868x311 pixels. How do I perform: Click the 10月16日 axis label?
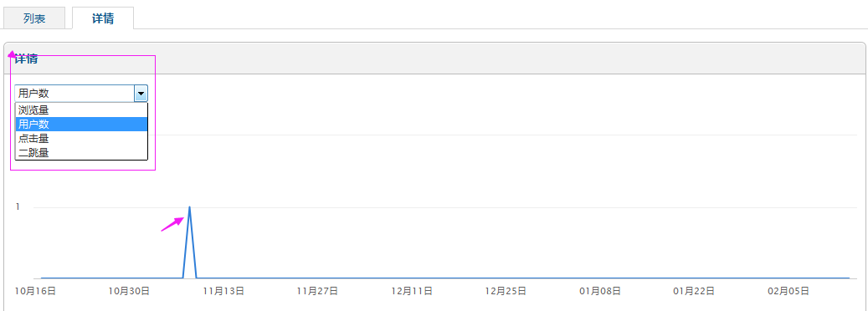tap(35, 291)
